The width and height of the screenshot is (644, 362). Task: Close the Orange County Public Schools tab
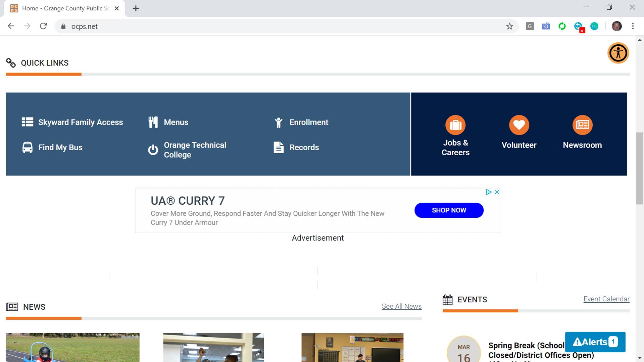tap(117, 8)
